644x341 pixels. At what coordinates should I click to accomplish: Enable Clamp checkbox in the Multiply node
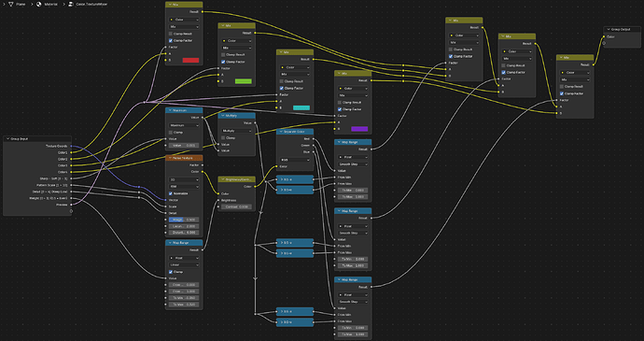pos(223,137)
